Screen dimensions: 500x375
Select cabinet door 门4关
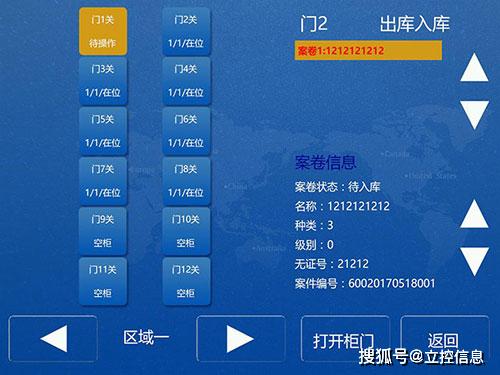(186, 81)
